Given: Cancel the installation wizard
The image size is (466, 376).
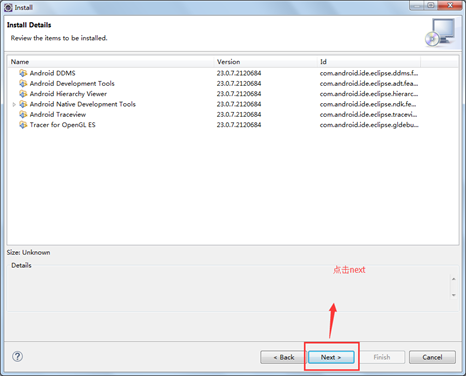Looking at the screenshot, I should click(432, 357).
